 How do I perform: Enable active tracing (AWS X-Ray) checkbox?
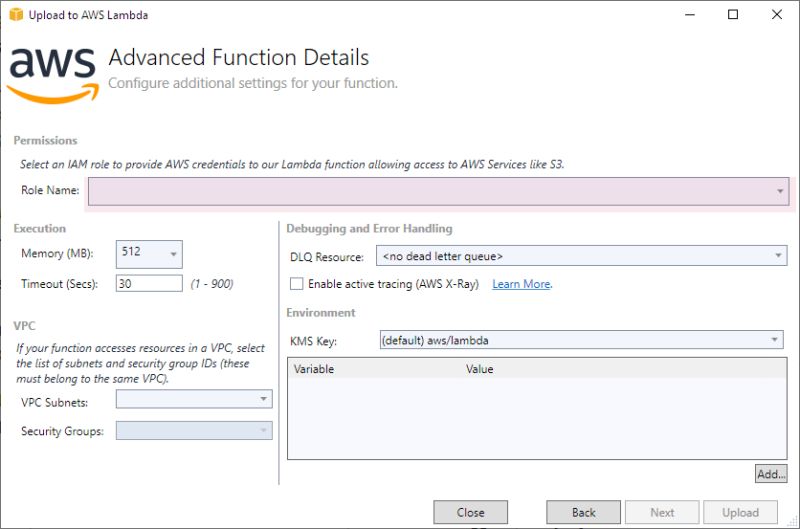(x=296, y=284)
